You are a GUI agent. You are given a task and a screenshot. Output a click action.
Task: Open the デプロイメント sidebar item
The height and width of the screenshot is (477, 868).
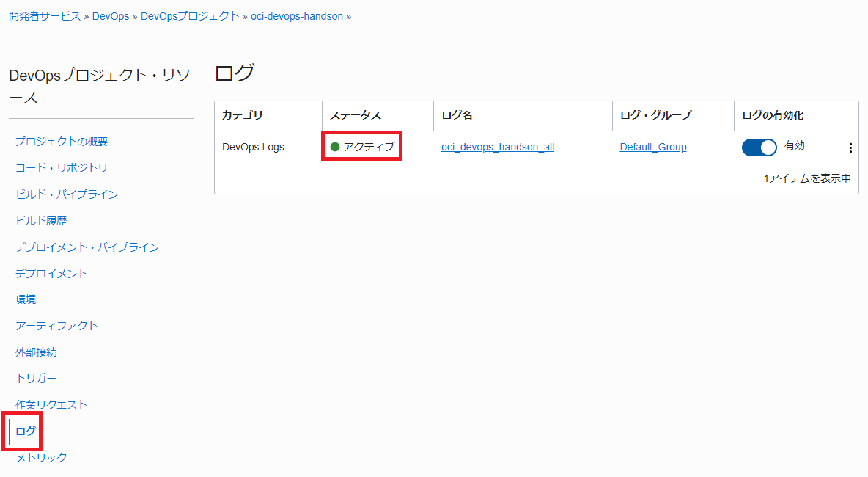pyautogui.click(x=51, y=274)
